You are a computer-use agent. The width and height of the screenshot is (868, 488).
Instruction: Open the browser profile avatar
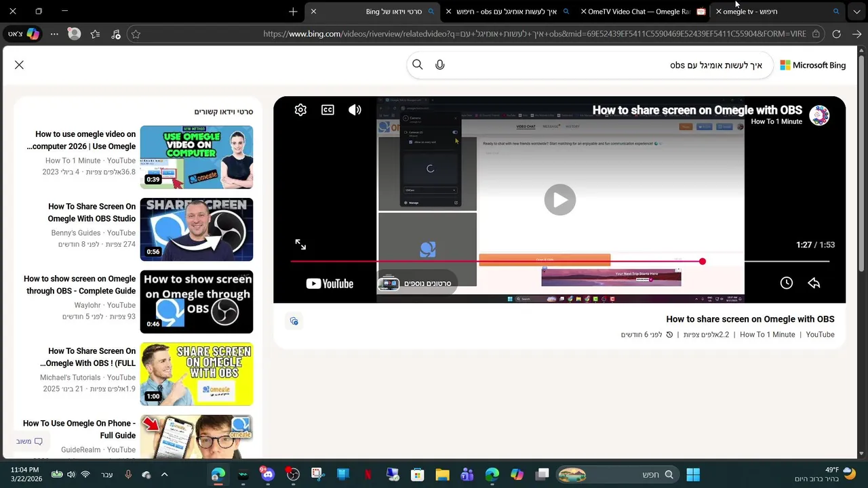point(75,34)
